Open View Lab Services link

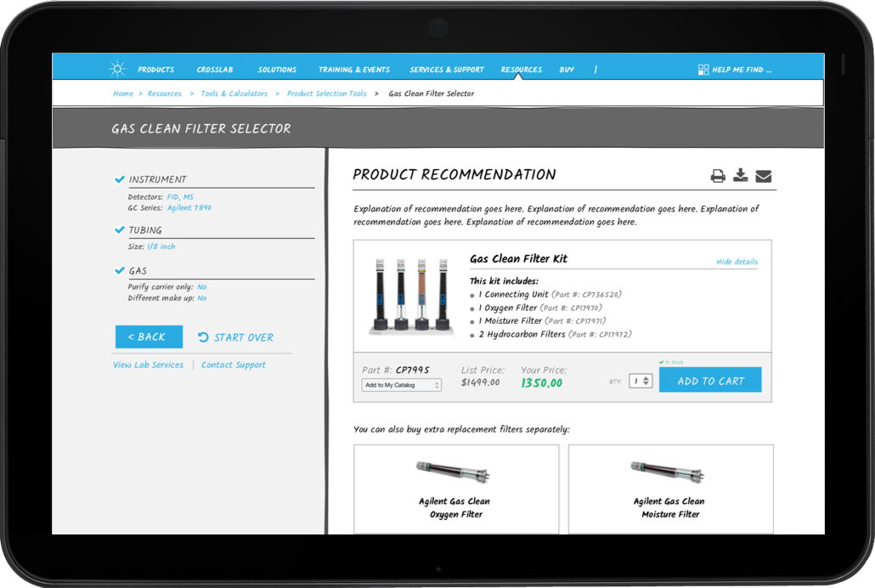pyautogui.click(x=148, y=365)
